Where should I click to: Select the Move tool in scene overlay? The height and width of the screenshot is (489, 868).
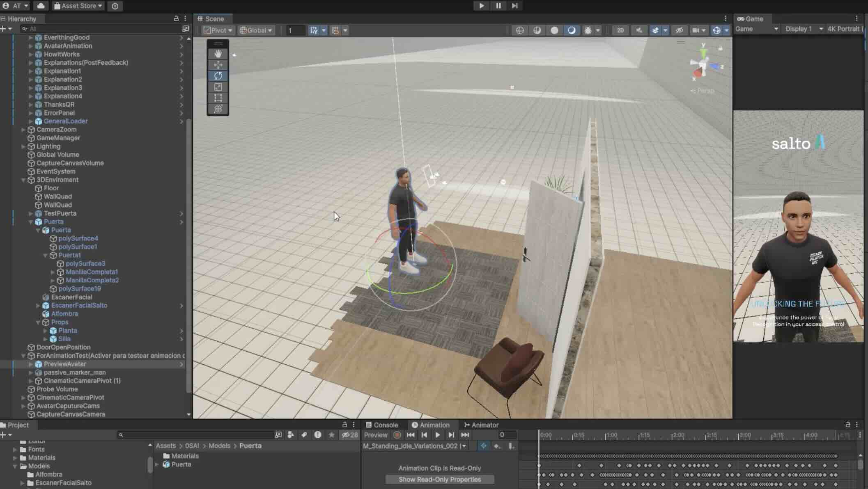pyautogui.click(x=218, y=65)
